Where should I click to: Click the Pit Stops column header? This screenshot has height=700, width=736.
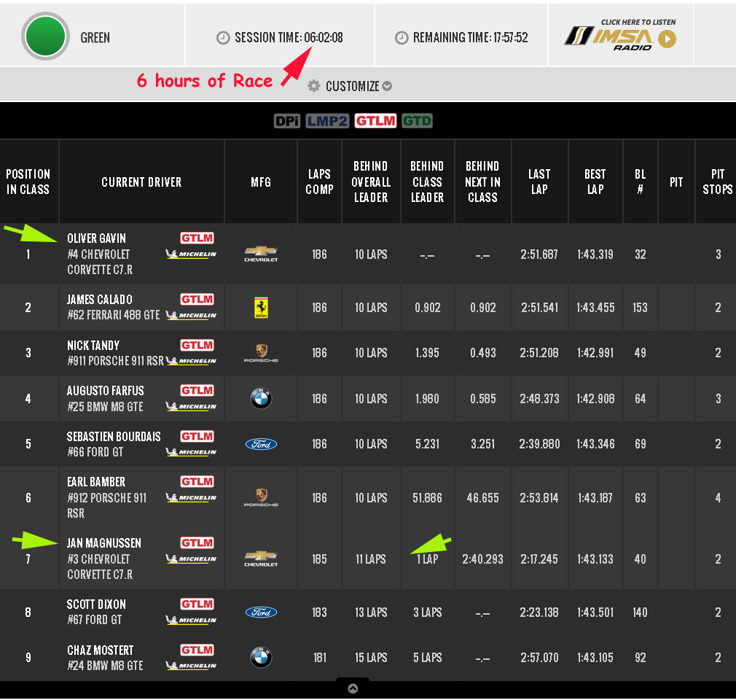[717, 182]
